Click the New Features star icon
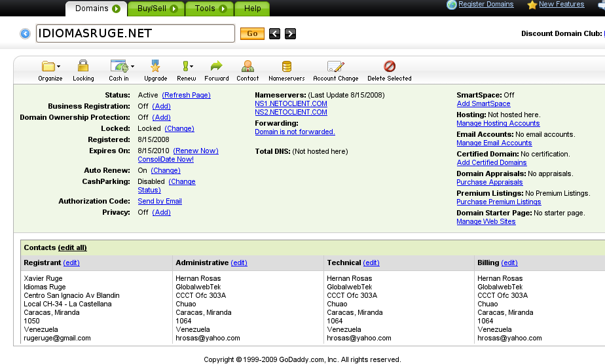 pyautogui.click(x=532, y=5)
